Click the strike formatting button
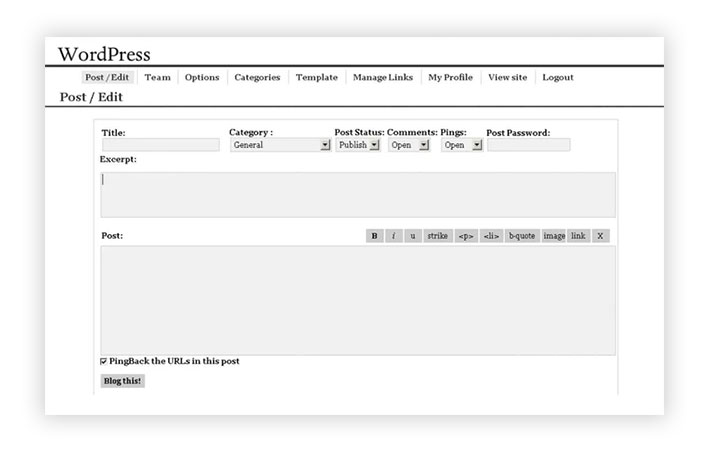 [437, 236]
